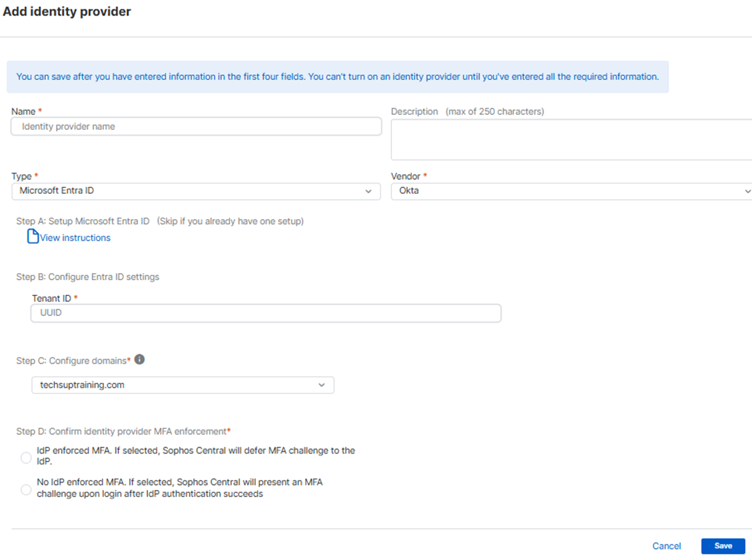Click the Tenant ID UUID field

point(266,313)
